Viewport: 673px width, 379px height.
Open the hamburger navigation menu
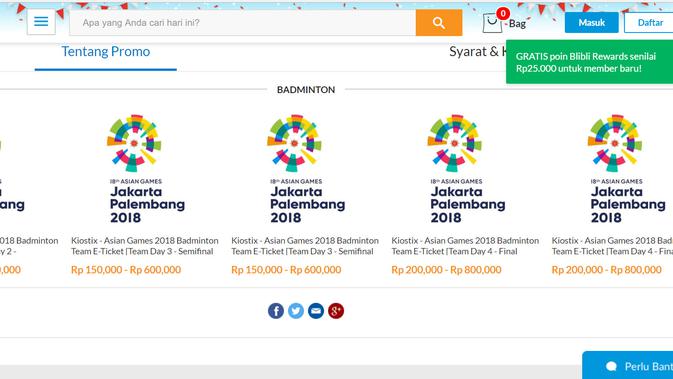point(41,21)
